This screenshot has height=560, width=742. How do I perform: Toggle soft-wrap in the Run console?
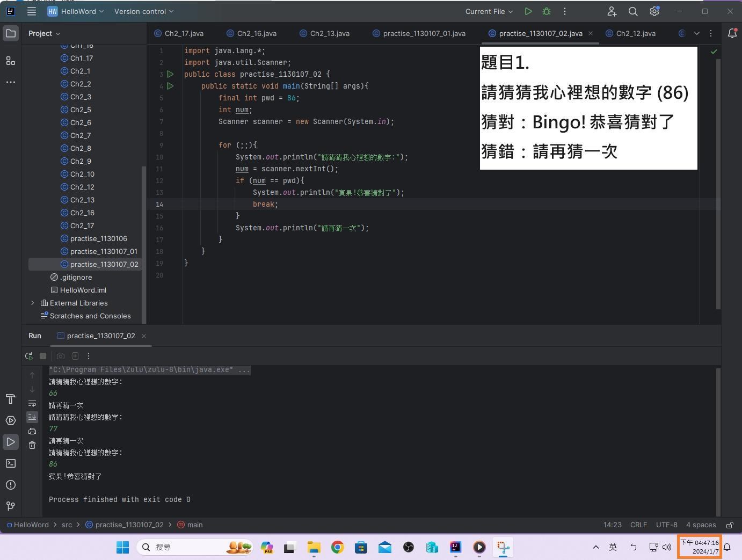click(32, 403)
